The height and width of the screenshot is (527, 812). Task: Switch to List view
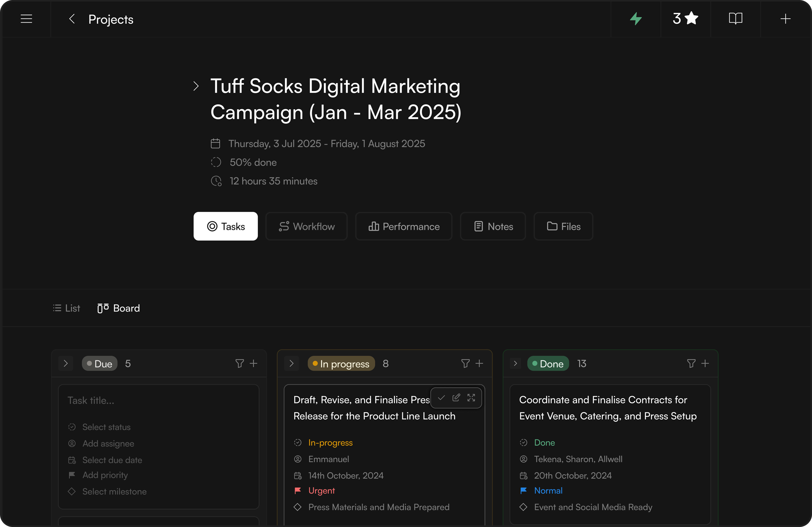67,308
